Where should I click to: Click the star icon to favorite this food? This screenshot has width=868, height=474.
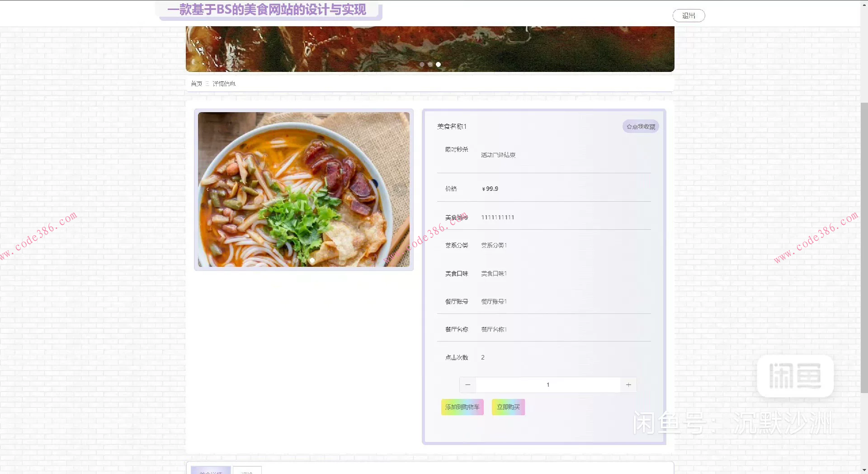click(629, 126)
